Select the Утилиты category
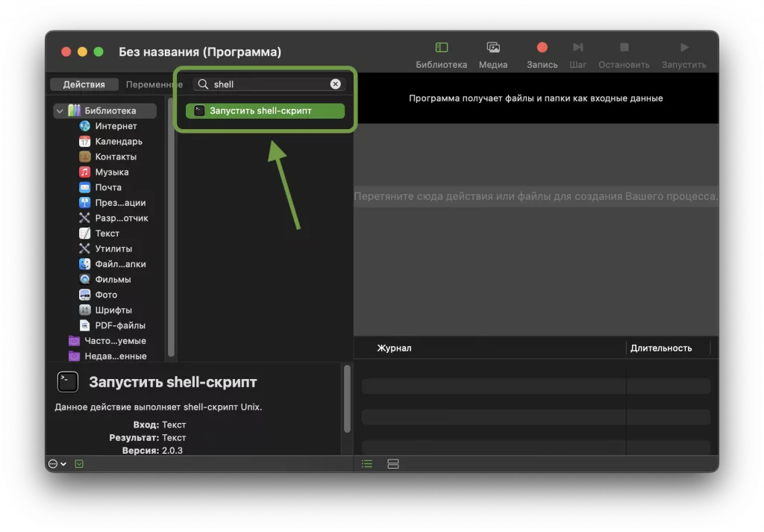The image size is (764, 532). 113,248
